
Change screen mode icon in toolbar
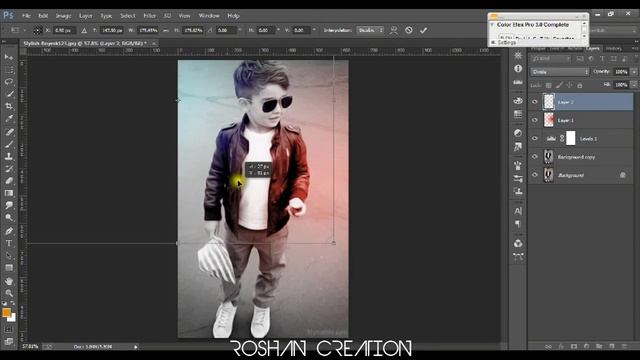point(9,341)
